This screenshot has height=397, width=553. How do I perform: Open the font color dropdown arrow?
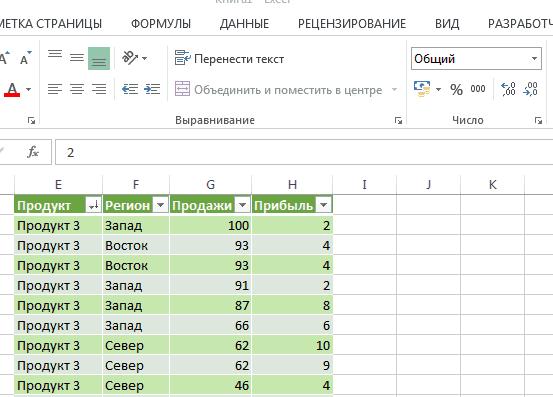pos(29,90)
